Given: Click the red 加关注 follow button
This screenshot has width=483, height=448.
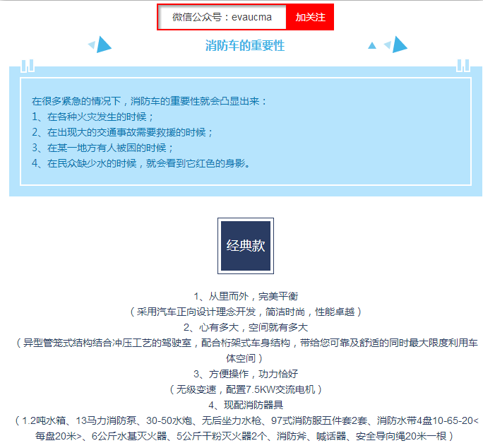Looking at the screenshot, I should [310, 17].
